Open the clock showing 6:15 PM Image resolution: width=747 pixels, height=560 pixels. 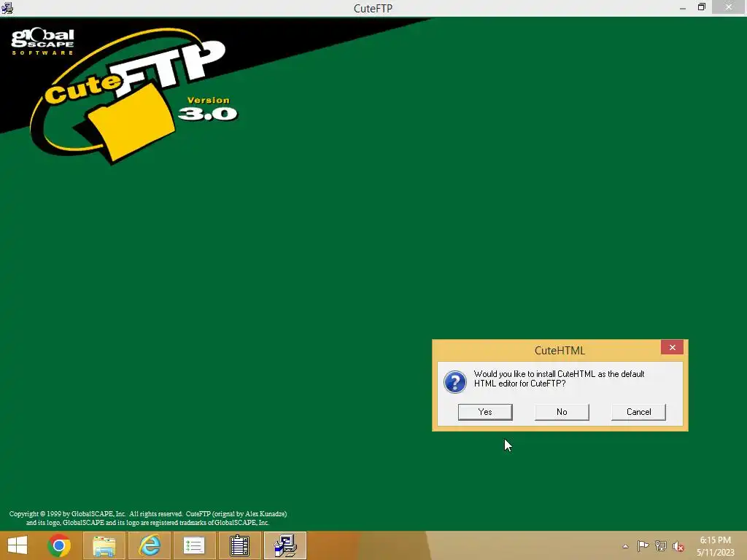[x=715, y=546]
